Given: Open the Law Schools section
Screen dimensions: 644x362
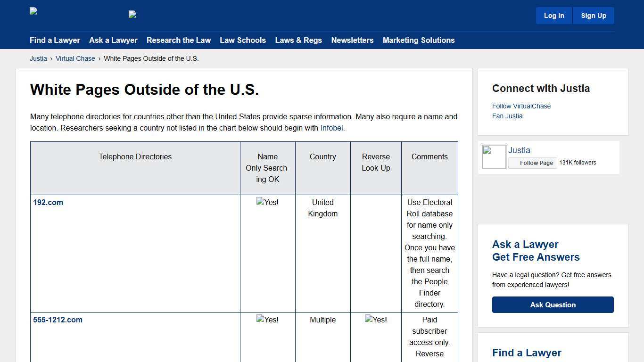Looking at the screenshot, I should tap(243, 41).
